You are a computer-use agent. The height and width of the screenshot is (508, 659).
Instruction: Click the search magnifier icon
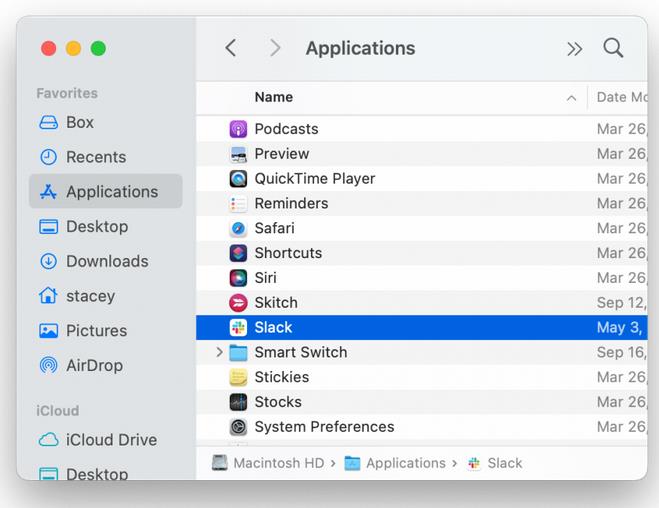[x=613, y=48]
